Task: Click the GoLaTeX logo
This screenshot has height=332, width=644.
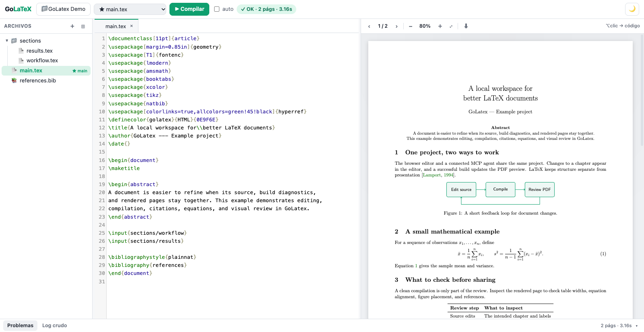Action: [x=18, y=9]
